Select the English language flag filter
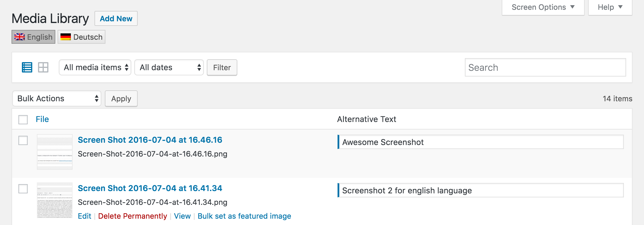 33,37
